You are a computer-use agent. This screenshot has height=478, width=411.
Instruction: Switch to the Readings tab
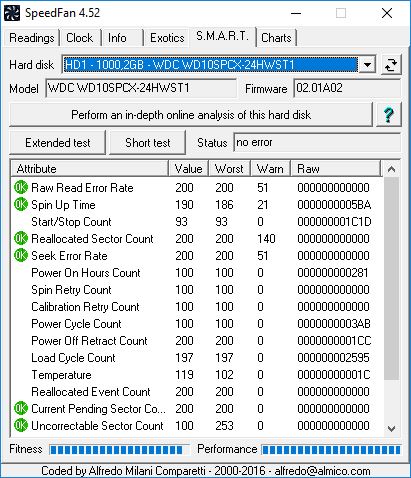pos(32,38)
